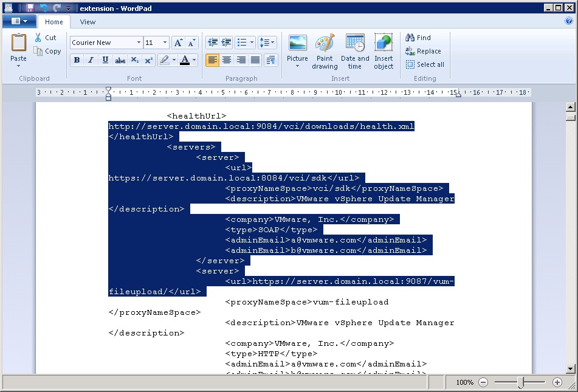
Task: Apply font text color
Action: [185, 60]
